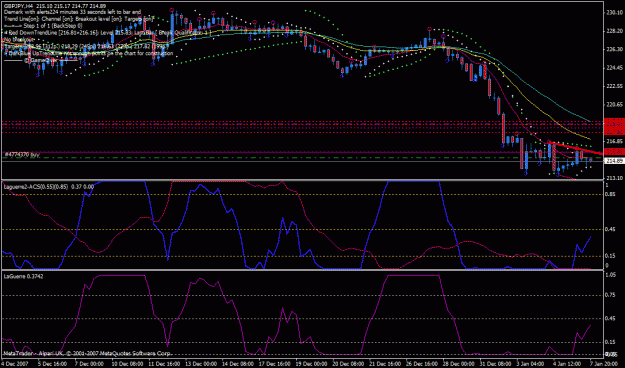
Task: Click the current price marker 214.89
Action: (x=614, y=161)
